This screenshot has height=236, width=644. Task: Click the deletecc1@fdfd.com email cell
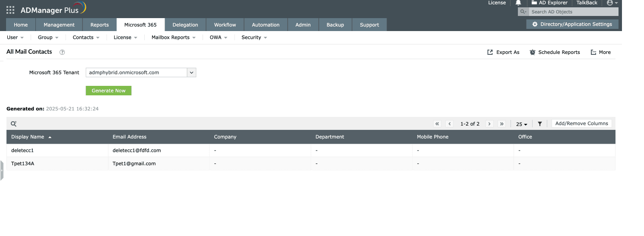(x=159, y=151)
